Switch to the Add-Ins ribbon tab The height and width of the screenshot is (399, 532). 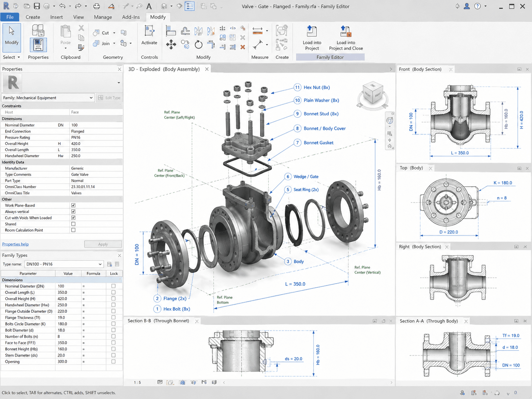click(131, 17)
